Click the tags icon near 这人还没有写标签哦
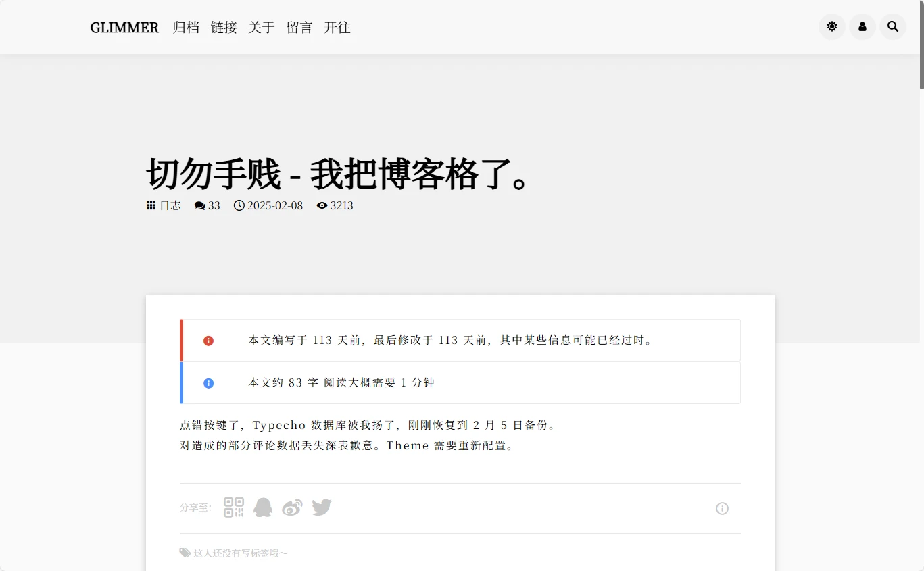This screenshot has height=571, width=924. point(185,553)
